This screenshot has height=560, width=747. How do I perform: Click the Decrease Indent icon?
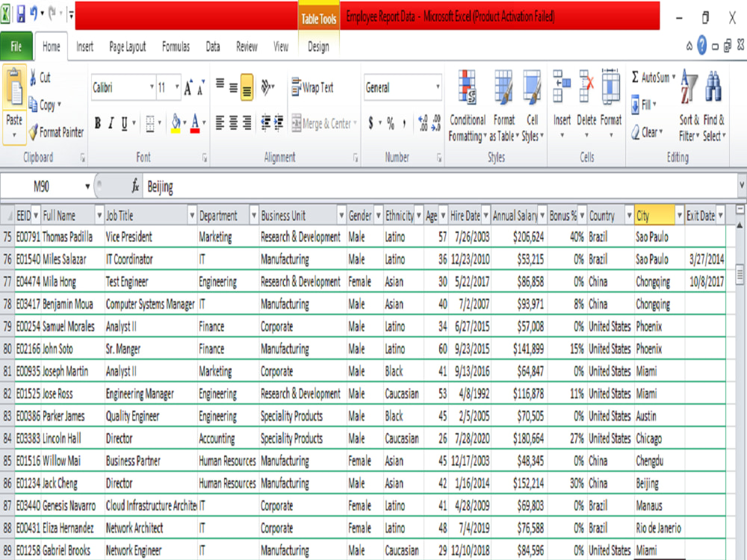coord(266,123)
